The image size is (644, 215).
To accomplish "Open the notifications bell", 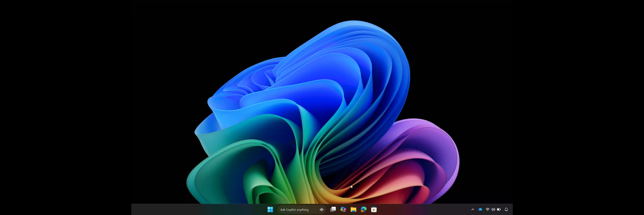I will [x=506, y=210].
